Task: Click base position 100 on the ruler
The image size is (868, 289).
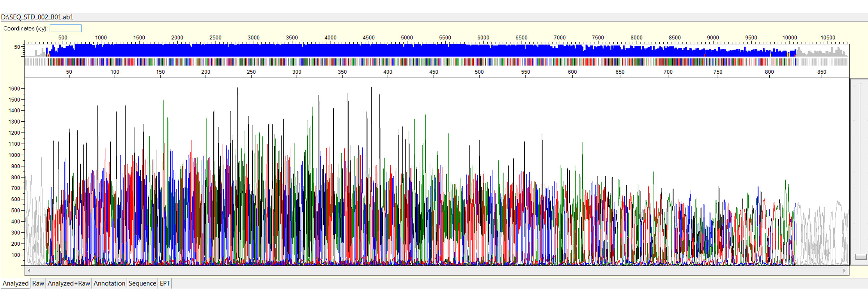Action: click(115, 72)
